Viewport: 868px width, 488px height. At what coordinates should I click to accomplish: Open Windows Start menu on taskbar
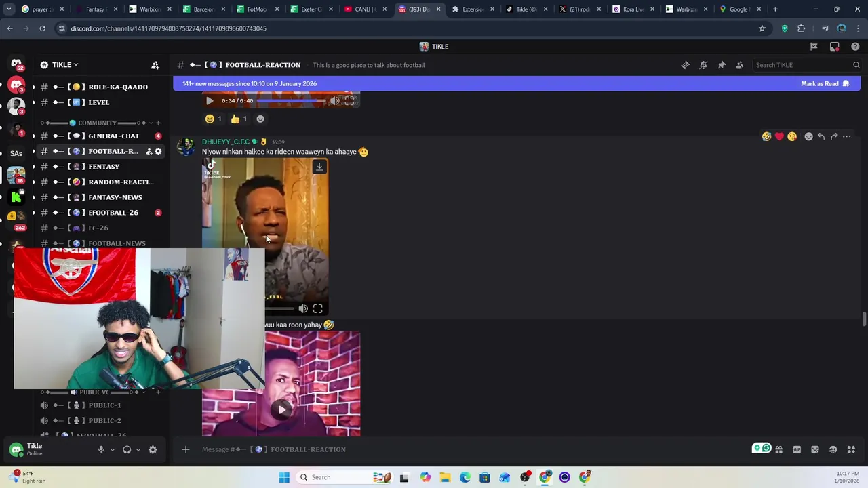coord(284,477)
